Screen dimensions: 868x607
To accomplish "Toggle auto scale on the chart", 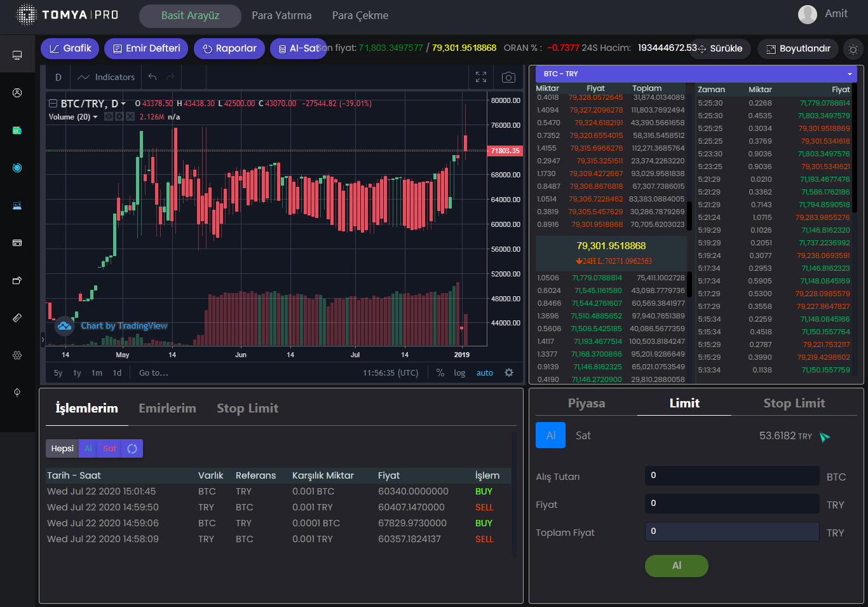I will 485,373.
